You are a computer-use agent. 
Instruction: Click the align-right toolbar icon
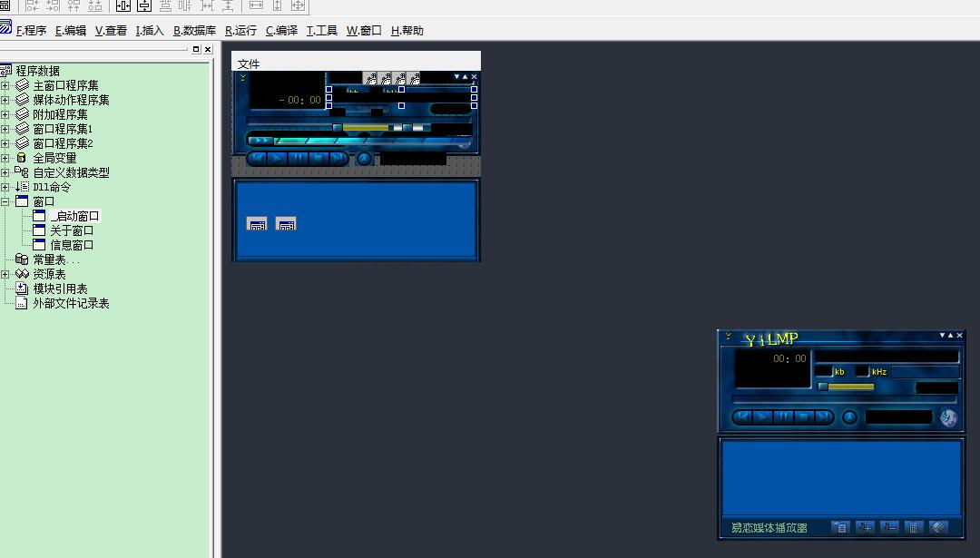pos(54,6)
